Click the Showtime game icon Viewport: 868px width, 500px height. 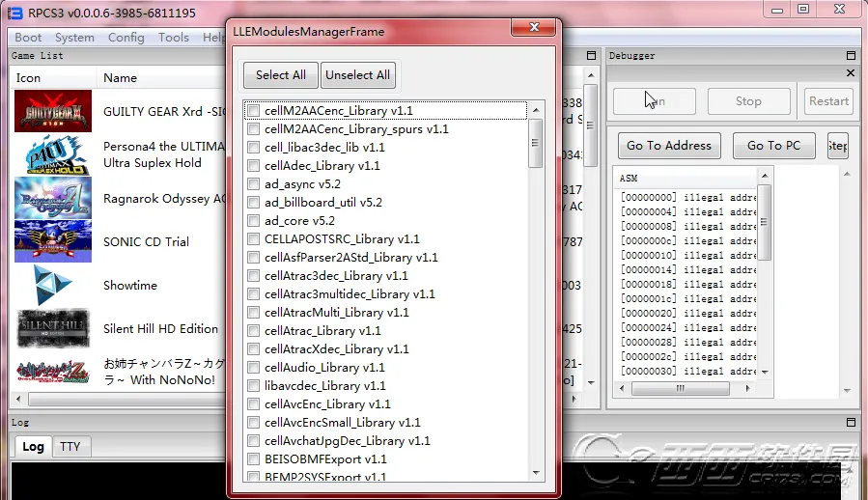coord(53,285)
